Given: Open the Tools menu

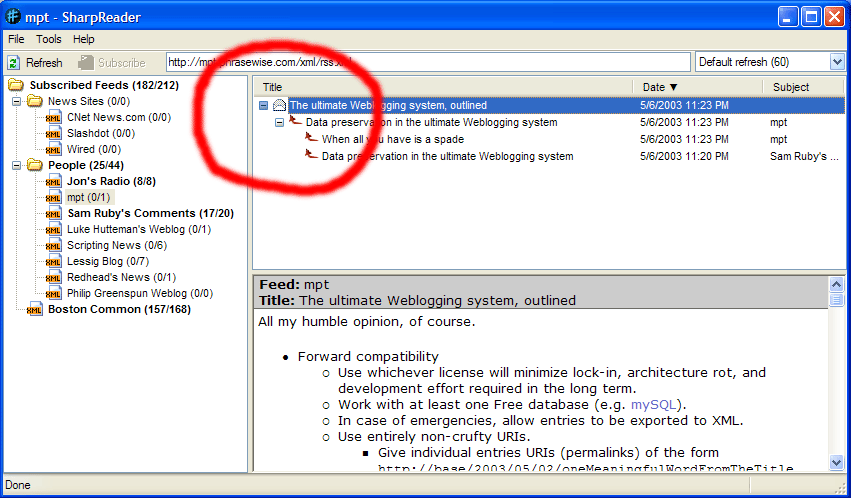Looking at the screenshot, I should click(48, 39).
